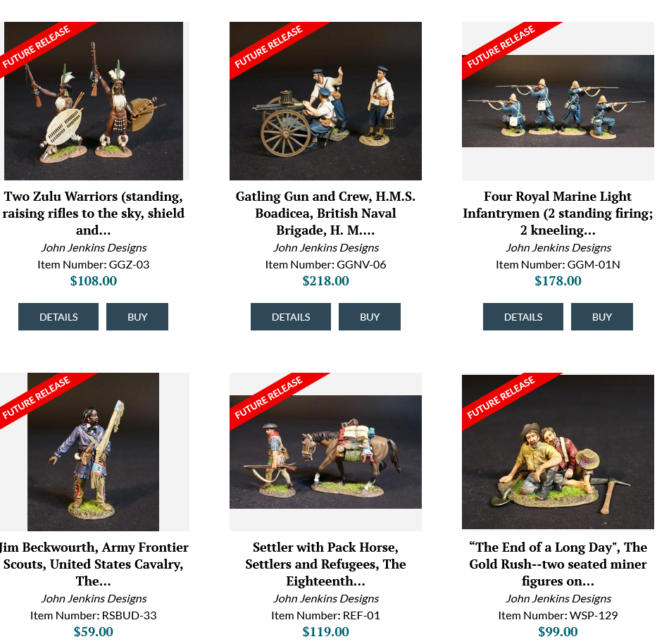657x644 pixels.
Task: Open Settler with Pack Horse image
Action: [x=325, y=452]
